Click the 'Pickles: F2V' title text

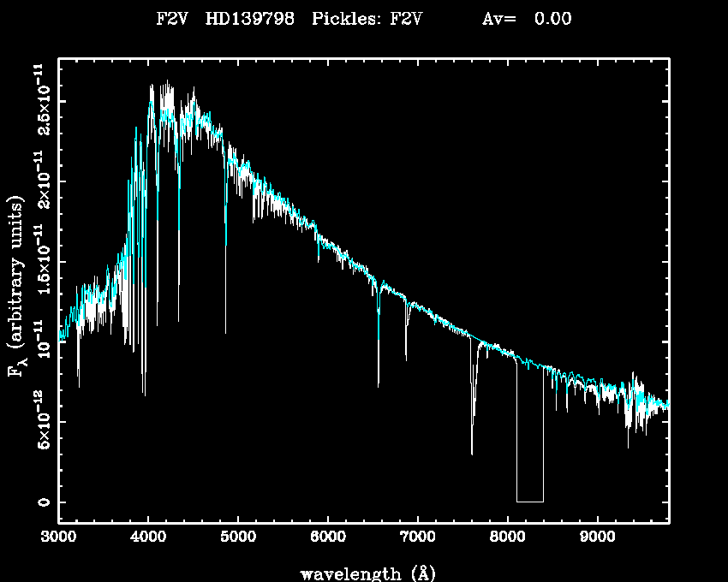[372, 19]
